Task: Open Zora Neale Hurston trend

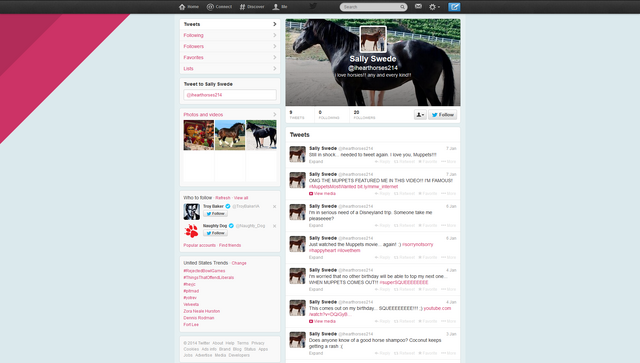Action: tap(202, 311)
